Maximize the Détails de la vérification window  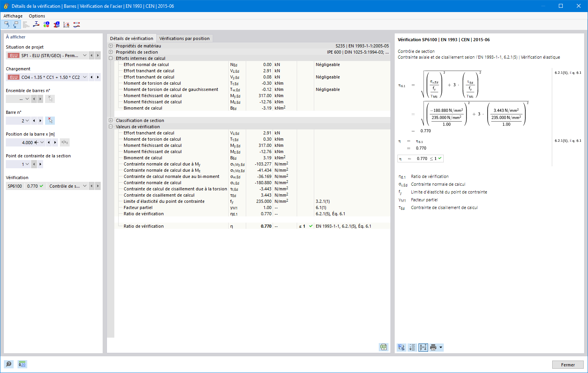(561, 6)
